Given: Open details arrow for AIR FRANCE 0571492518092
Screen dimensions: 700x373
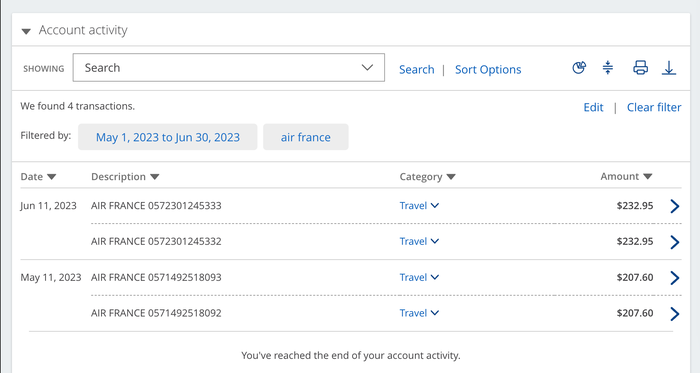Looking at the screenshot, I should [675, 314].
